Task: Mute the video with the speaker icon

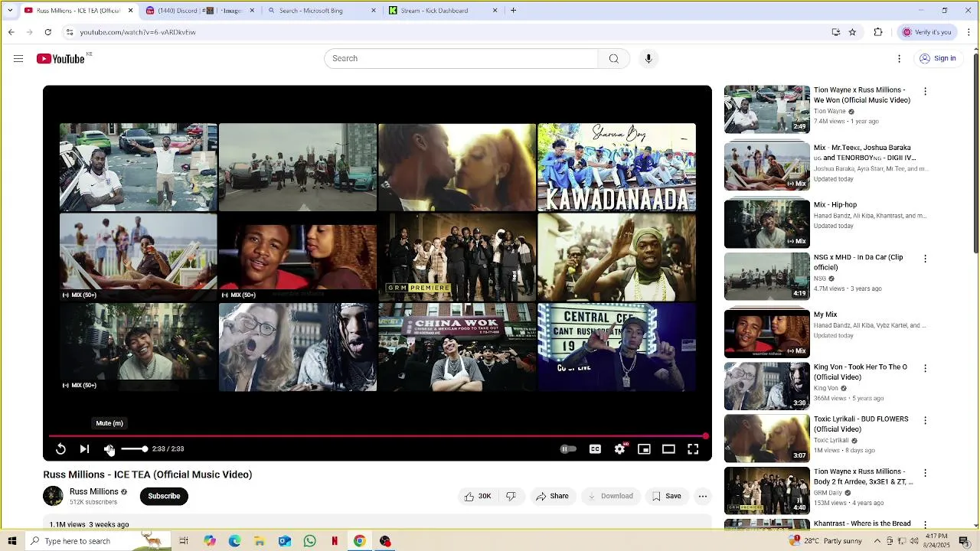Action: coord(109,449)
